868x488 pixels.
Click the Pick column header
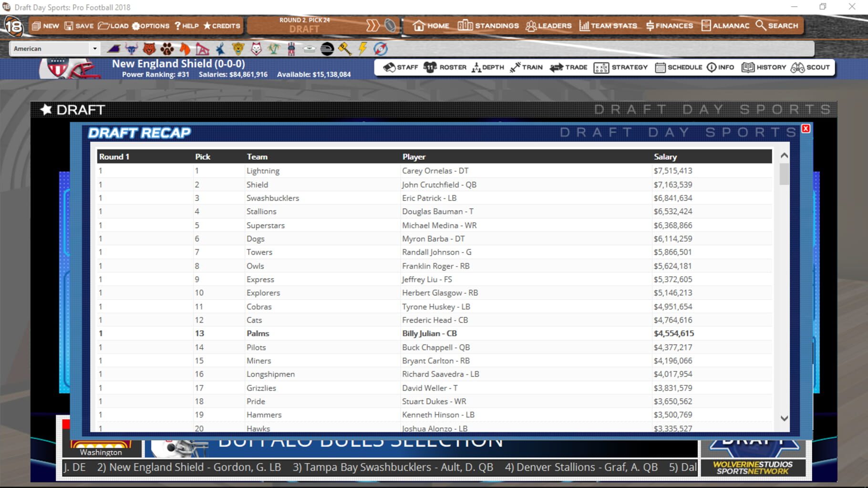click(x=202, y=156)
